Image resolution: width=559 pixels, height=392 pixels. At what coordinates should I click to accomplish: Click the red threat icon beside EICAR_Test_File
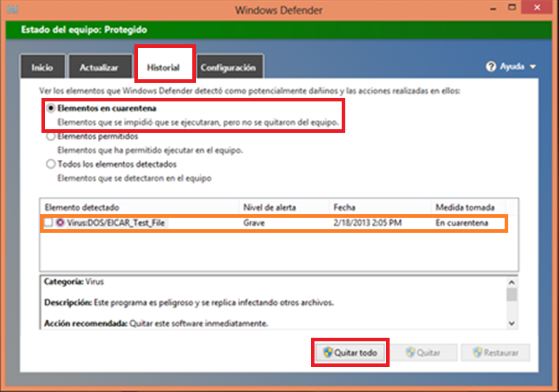pos(60,223)
